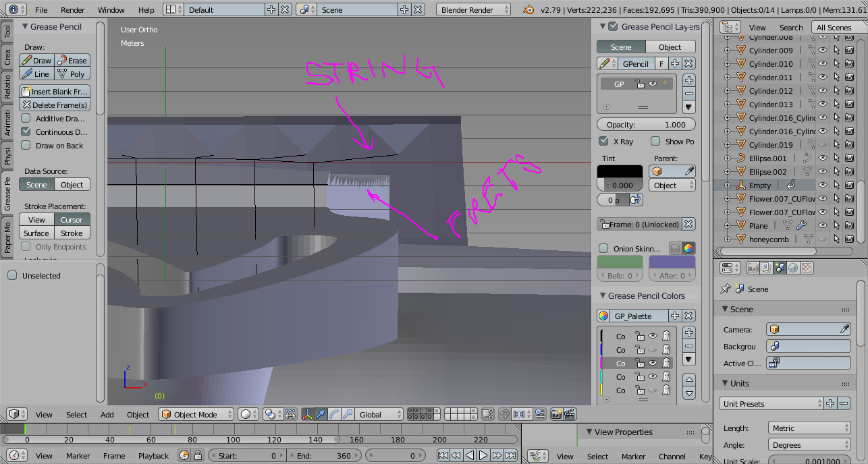Open the Add menu in the viewport header
The height and width of the screenshot is (464, 868).
(107, 415)
